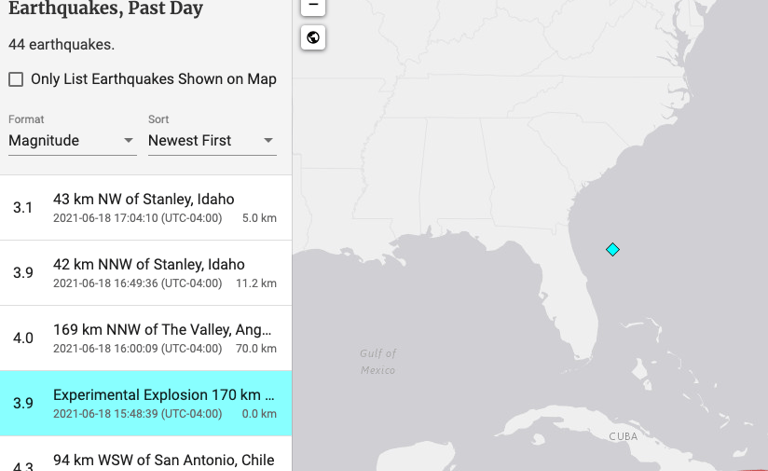Select 42 km NNW of Stanley earthquake
Viewport: 768px width, 471px height.
click(146, 273)
